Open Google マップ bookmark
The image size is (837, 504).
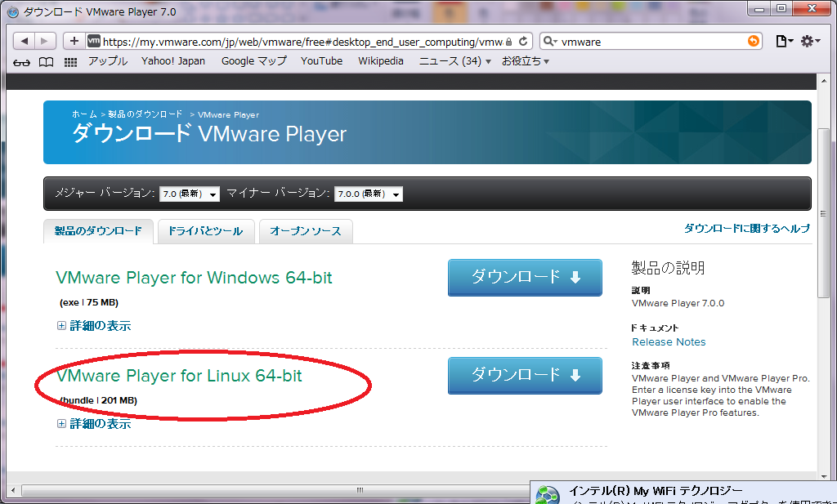pos(254,61)
